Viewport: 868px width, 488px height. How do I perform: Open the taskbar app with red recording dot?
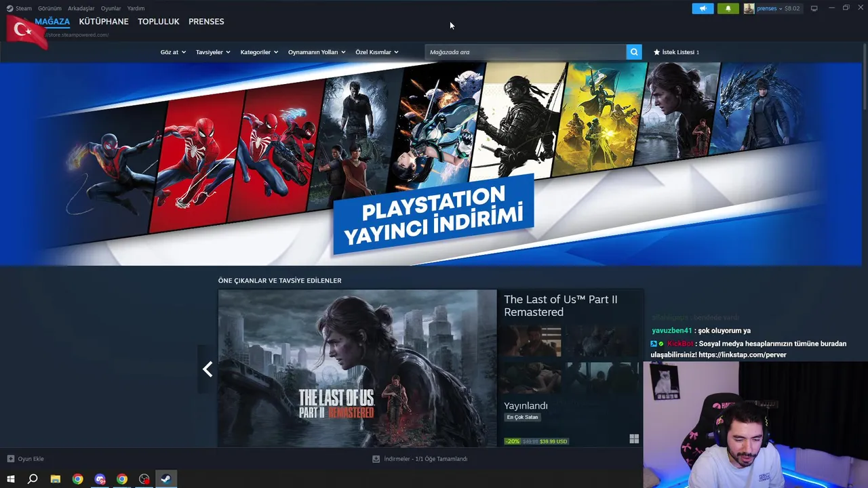point(144,479)
